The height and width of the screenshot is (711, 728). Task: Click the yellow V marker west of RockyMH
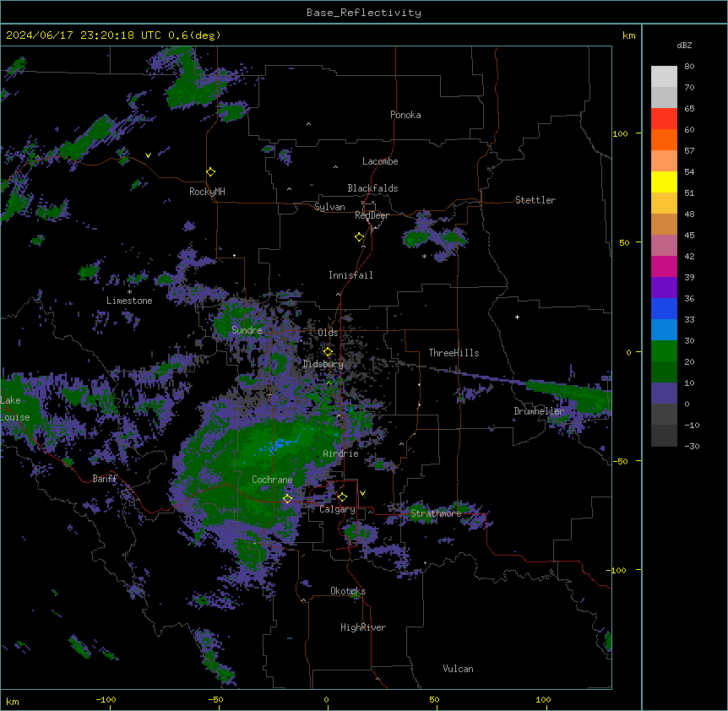pos(148,155)
